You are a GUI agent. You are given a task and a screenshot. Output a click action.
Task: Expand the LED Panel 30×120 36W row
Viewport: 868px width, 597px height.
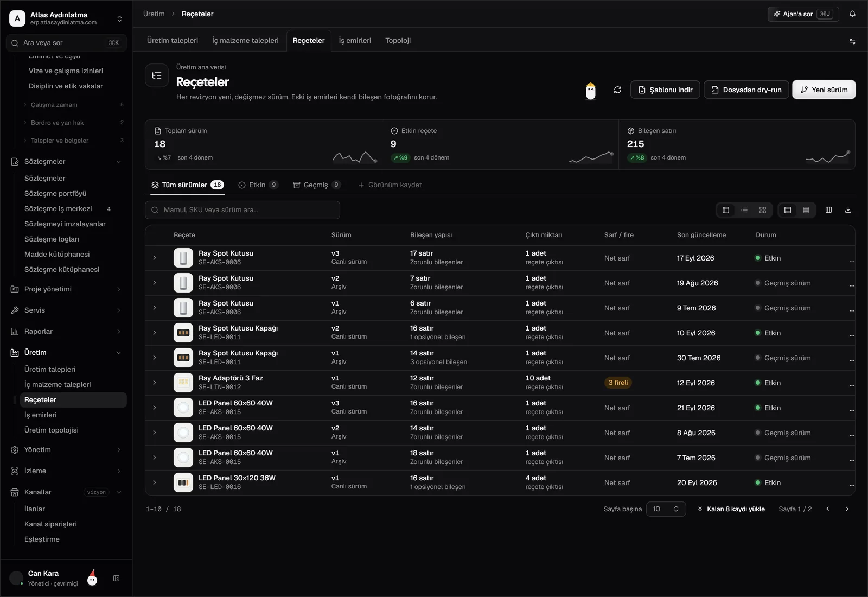click(x=155, y=482)
